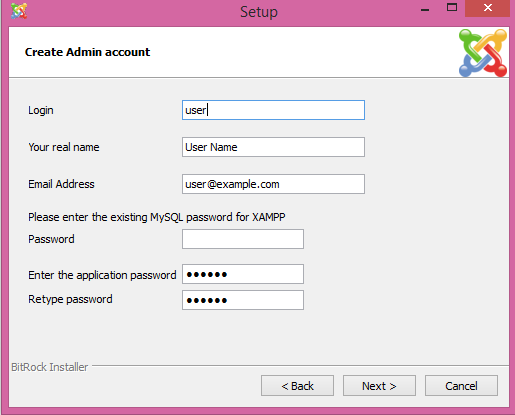Click the Retype password field

pyautogui.click(x=243, y=300)
